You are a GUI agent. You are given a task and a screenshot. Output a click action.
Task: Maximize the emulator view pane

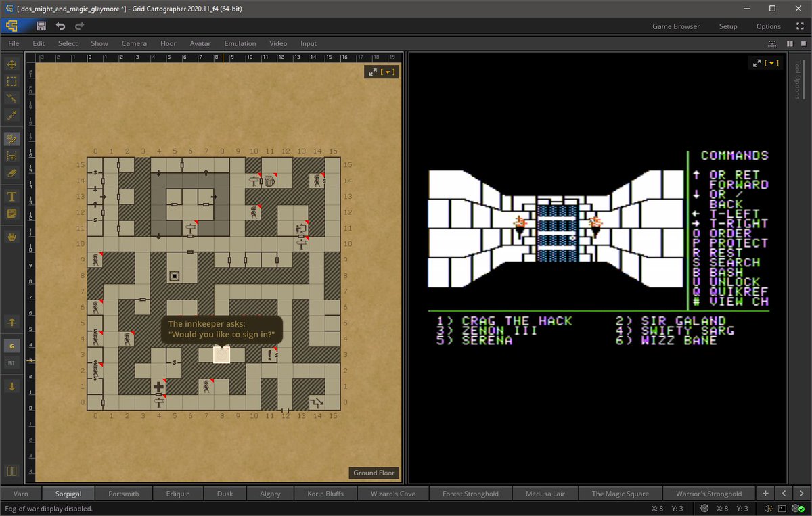[x=758, y=63]
